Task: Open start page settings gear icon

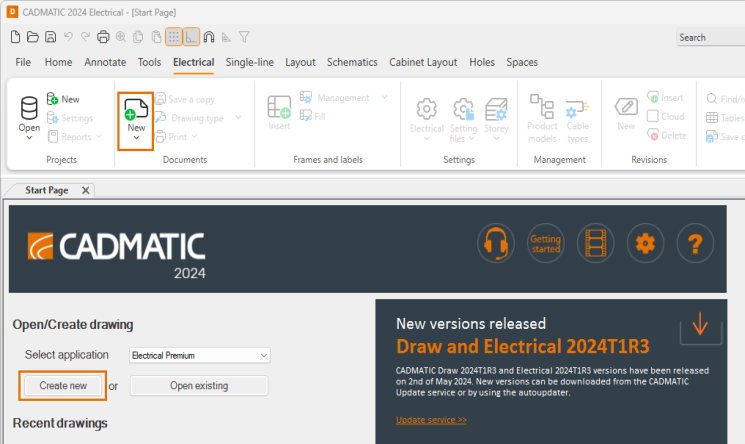Action: 645,241
